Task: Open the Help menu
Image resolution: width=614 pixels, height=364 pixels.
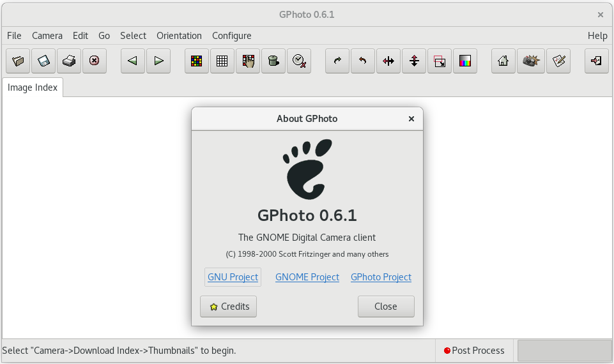Action: (x=597, y=36)
